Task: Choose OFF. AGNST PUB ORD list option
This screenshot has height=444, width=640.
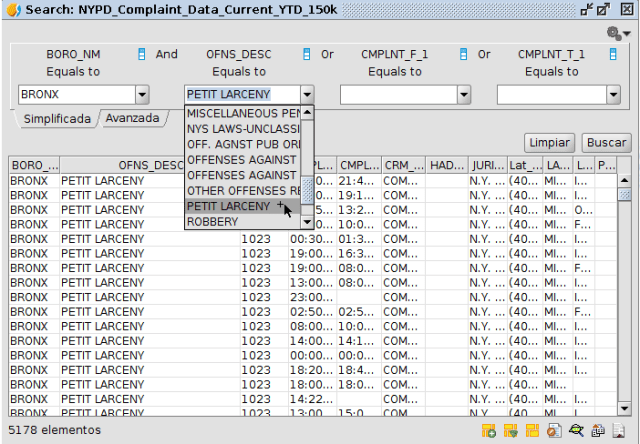Action: click(243, 144)
